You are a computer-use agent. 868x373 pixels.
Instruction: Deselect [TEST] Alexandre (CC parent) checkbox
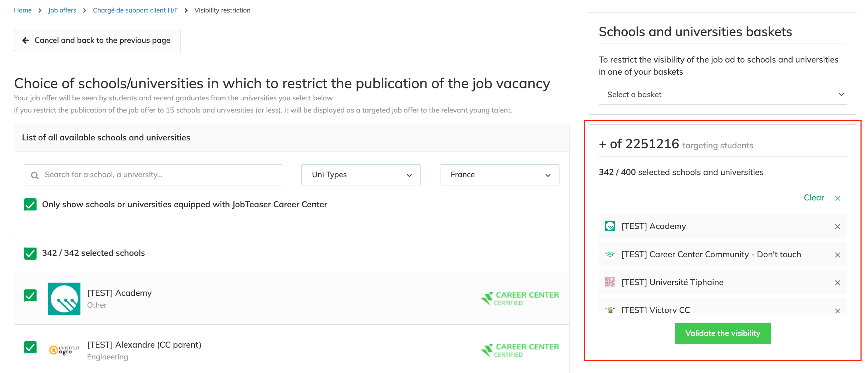point(30,348)
